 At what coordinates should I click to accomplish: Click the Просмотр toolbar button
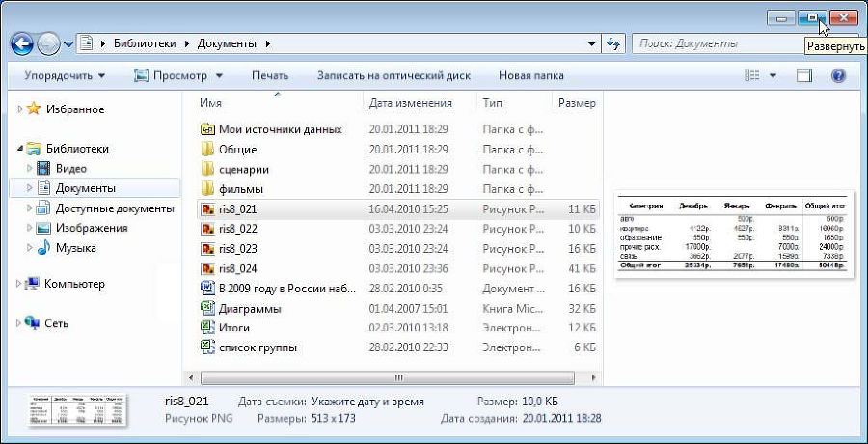point(171,76)
